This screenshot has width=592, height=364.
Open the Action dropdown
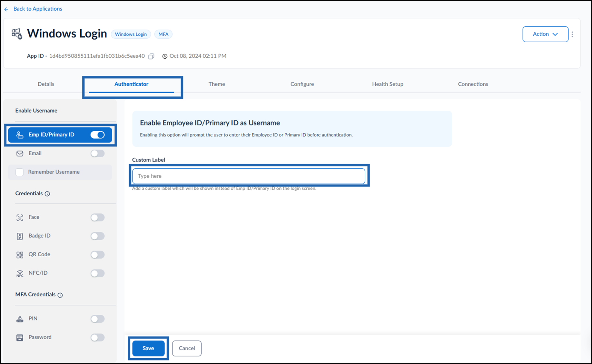tap(545, 34)
